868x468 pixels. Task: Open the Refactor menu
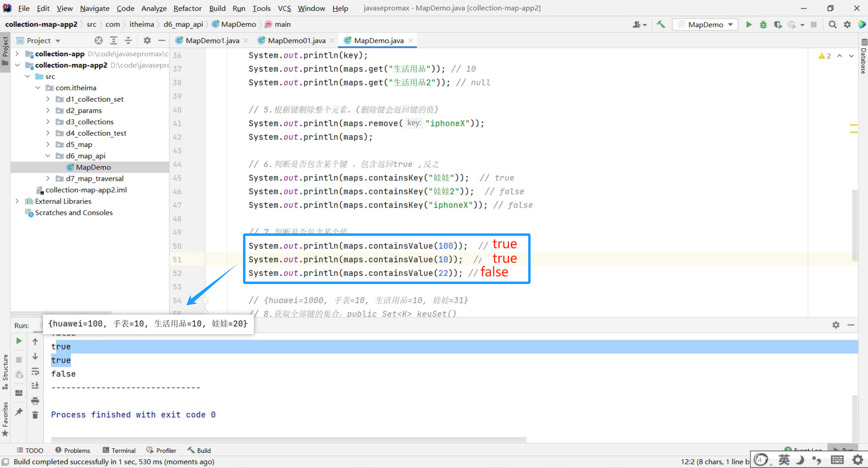coord(187,8)
